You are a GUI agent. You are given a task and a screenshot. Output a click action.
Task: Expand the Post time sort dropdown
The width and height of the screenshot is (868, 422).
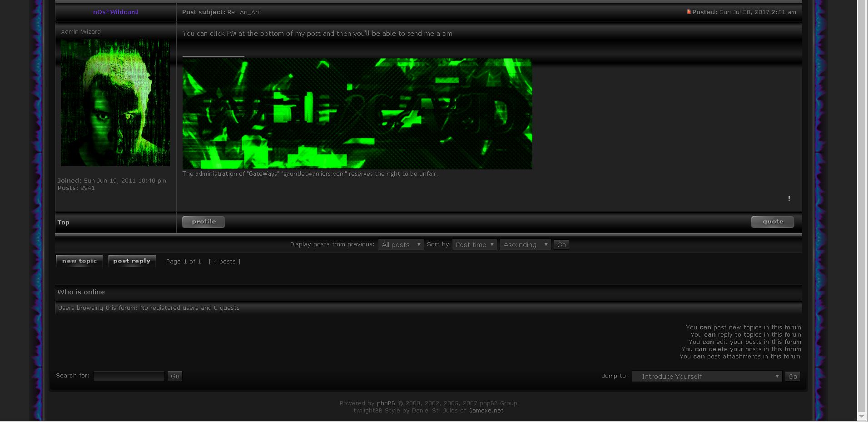[x=474, y=245]
